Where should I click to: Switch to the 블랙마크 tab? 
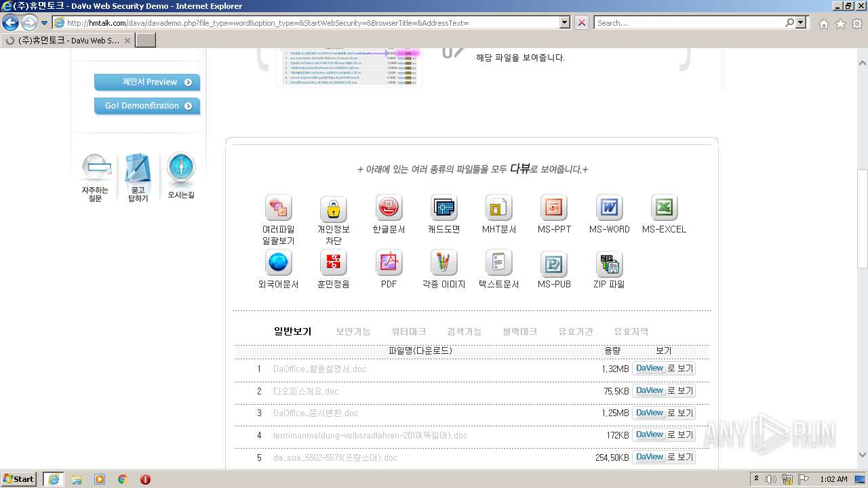520,331
